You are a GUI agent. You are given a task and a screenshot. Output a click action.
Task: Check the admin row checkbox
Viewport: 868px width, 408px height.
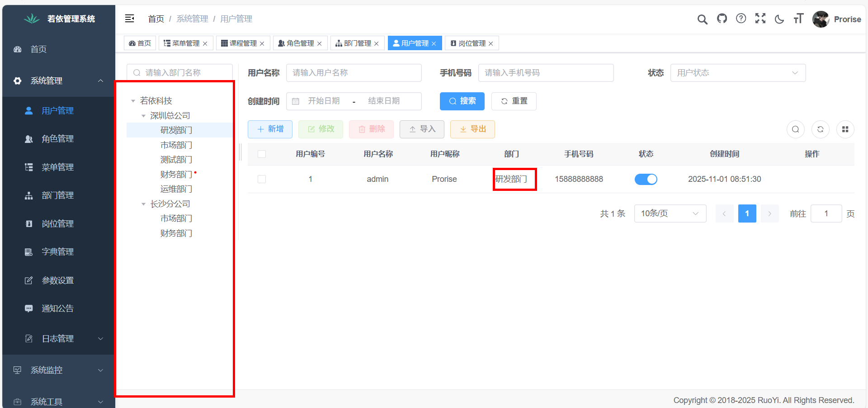click(x=262, y=179)
